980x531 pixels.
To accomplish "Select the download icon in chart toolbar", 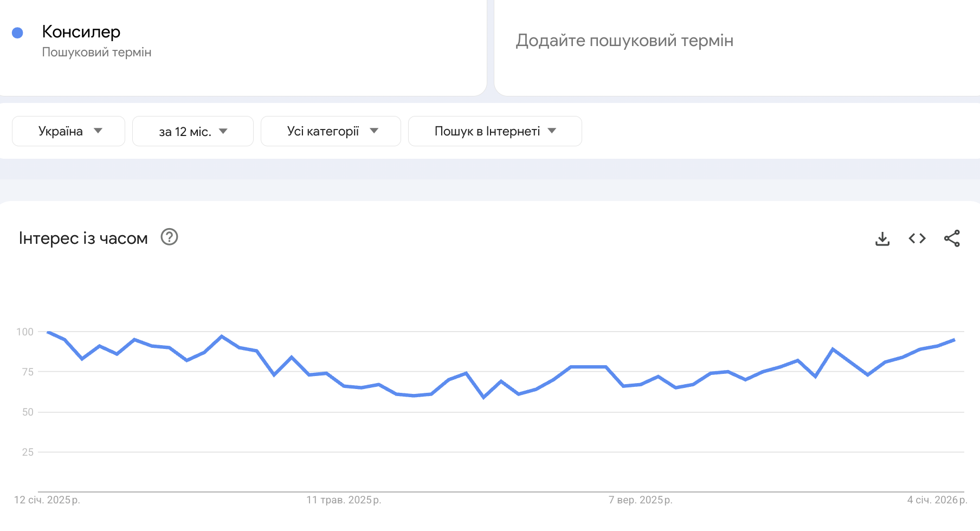I will click(x=882, y=238).
